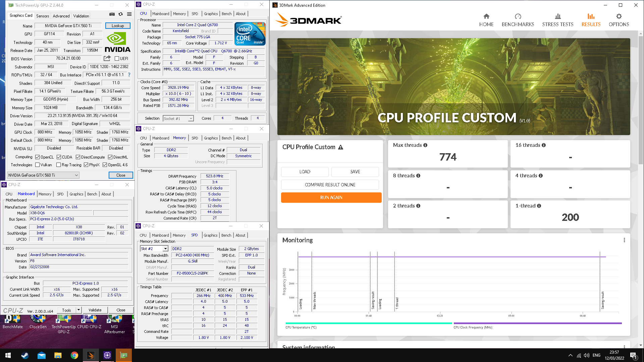Open notification center in system tray
644x362 pixels.
point(634,356)
